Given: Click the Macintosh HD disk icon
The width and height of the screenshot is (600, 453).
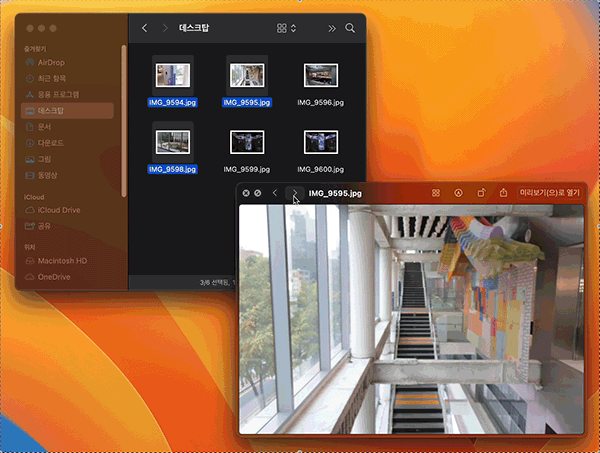Looking at the screenshot, I should point(30,261).
